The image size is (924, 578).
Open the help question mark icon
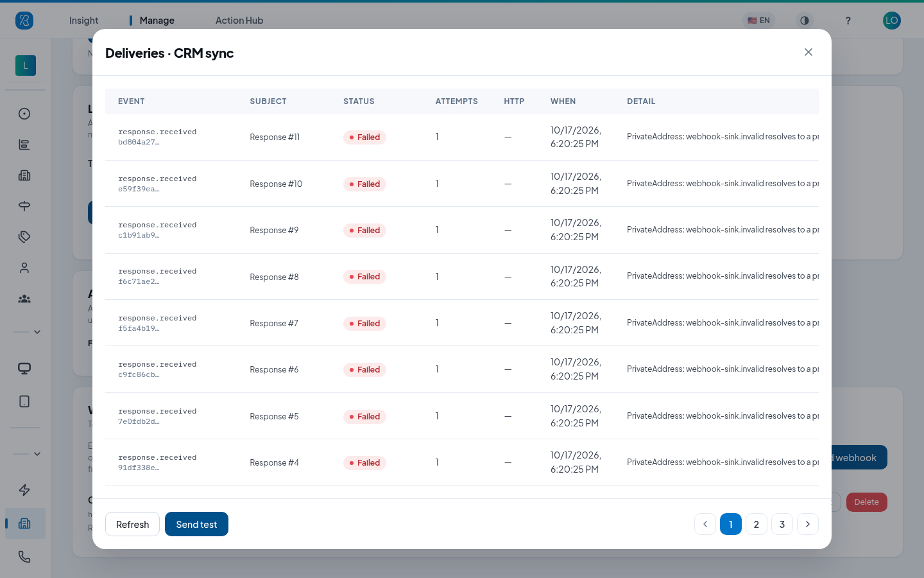click(848, 21)
